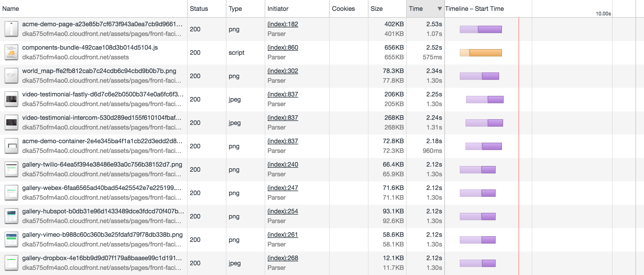Sort requests by Name column header
The height and width of the screenshot is (275, 644).
[11, 9]
